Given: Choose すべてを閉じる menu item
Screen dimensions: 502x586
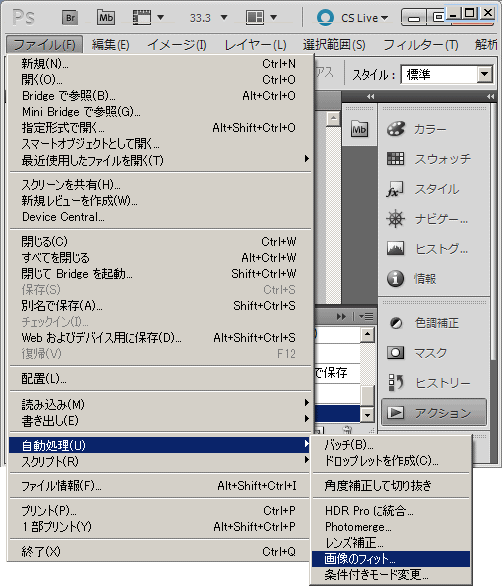Looking at the screenshot, I should pos(160,257).
